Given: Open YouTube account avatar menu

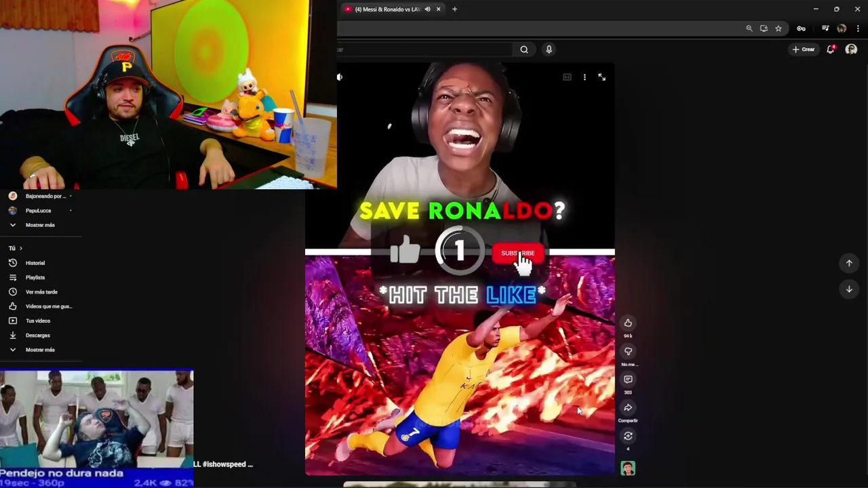Looking at the screenshot, I should (851, 49).
